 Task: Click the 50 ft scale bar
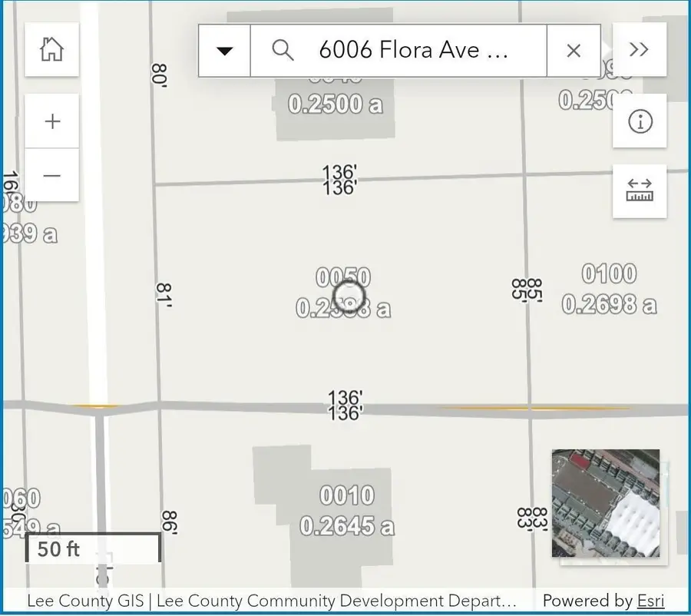(92, 548)
